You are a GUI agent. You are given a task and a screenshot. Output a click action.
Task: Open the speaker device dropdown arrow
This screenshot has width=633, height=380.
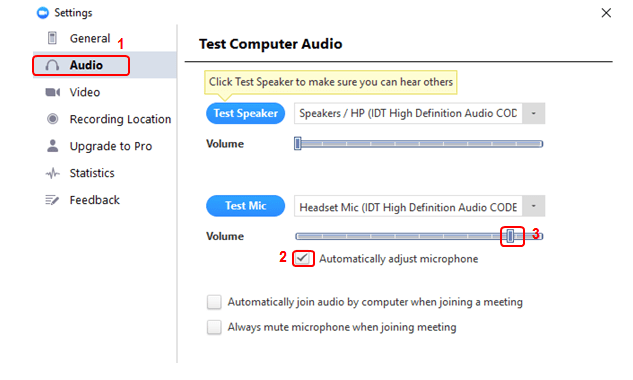[x=533, y=113]
